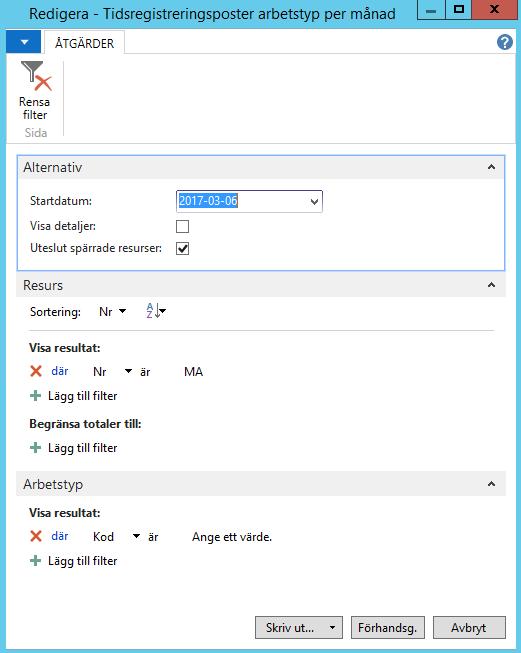This screenshot has height=653, width=521.
Task: Uncheck Uteslut spärrade resurser checkbox
Action: pyautogui.click(x=182, y=248)
